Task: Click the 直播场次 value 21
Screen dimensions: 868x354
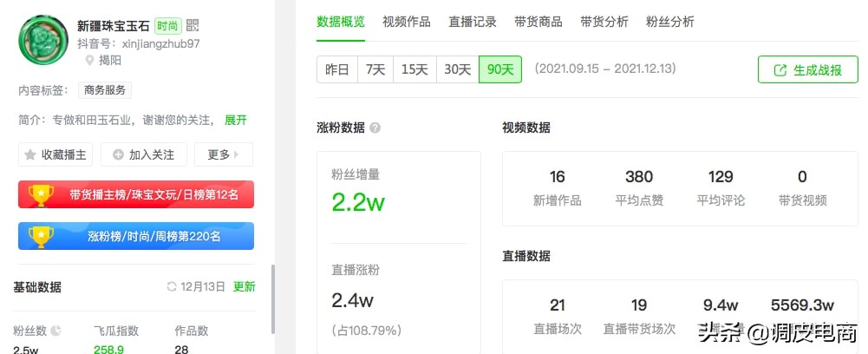Action: 557,305
